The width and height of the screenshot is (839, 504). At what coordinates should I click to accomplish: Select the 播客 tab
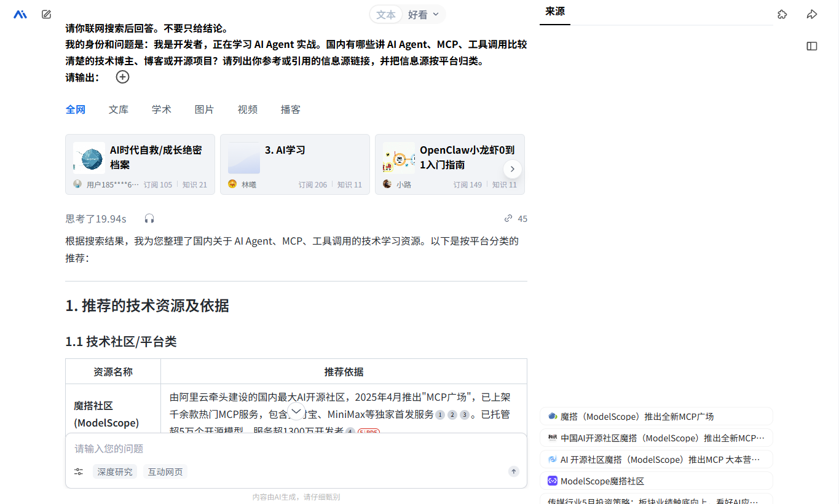(291, 109)
